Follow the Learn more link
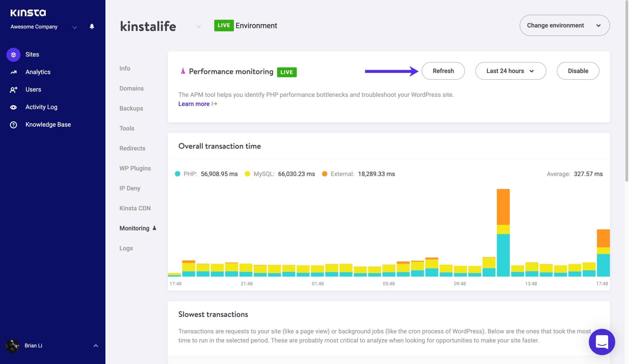 coord(194,104)
